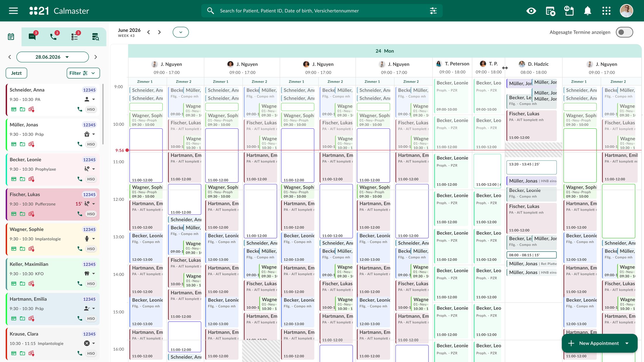This screenshot has height=362, width=644.
Task: Click the Jetzt button
Action: click(x=16, y=73)
